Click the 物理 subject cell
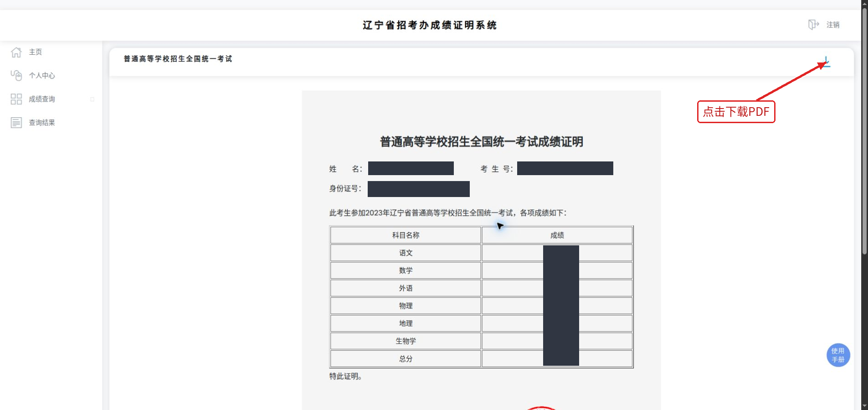Screen dimensions: 868x410 pos(406,306)
